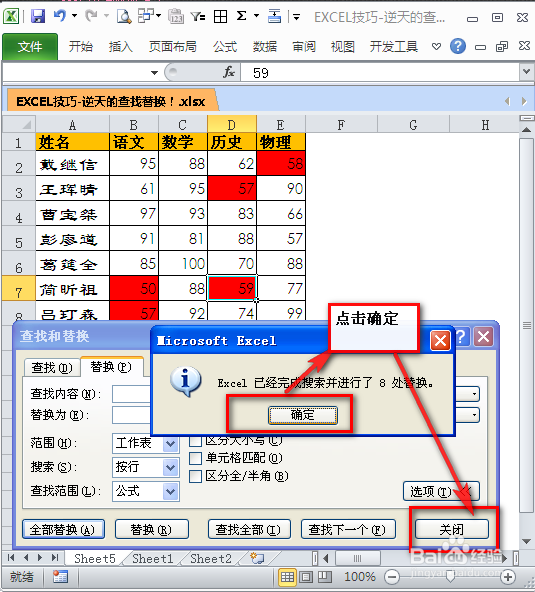The height and width of the screenshot is (592, 535).
Task: Click the AutoSum sigma icon
Action: 241,16
